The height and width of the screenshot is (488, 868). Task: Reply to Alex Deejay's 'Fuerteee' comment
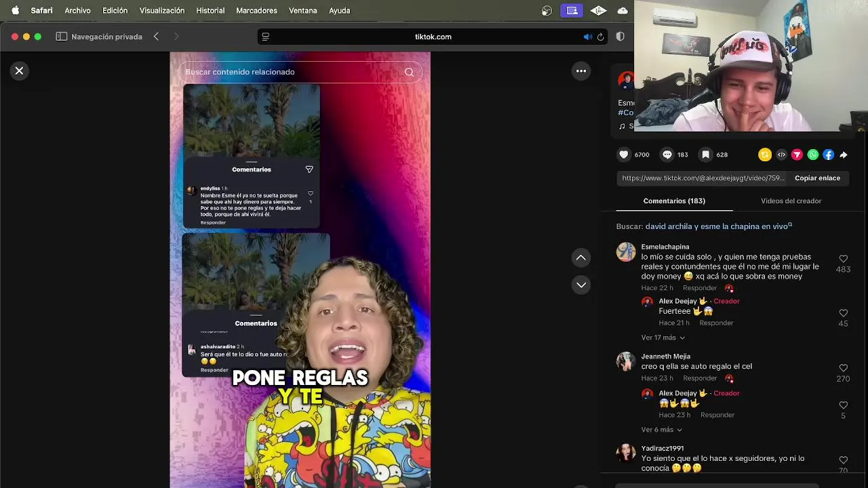coord(716,323)
